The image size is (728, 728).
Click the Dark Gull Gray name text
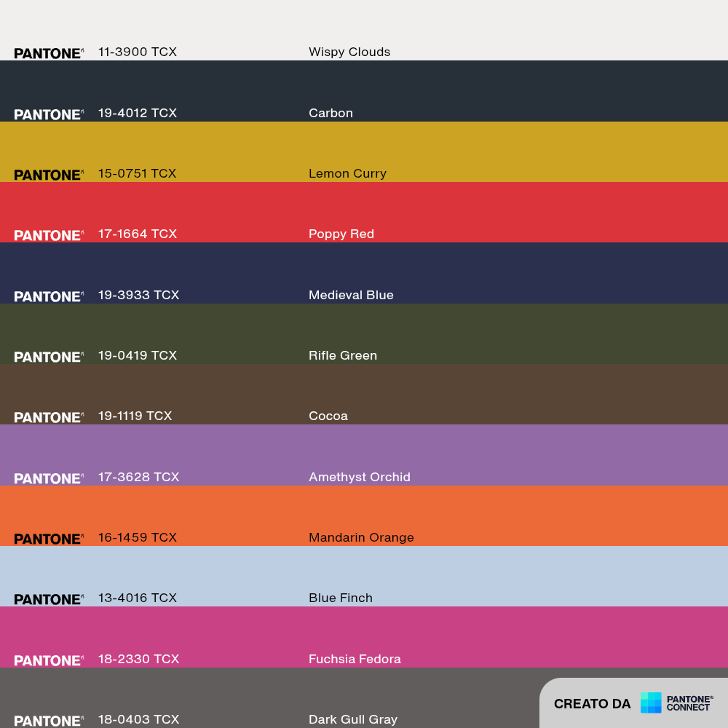click(353, 720)
